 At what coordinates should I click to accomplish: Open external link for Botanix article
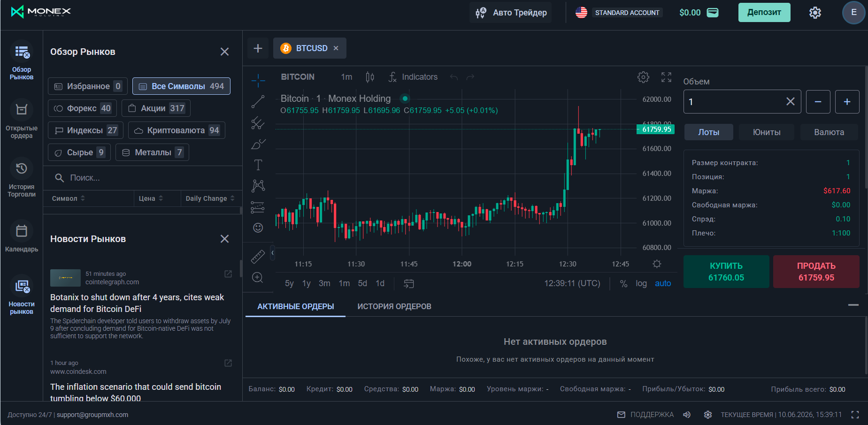pos(228,274)
